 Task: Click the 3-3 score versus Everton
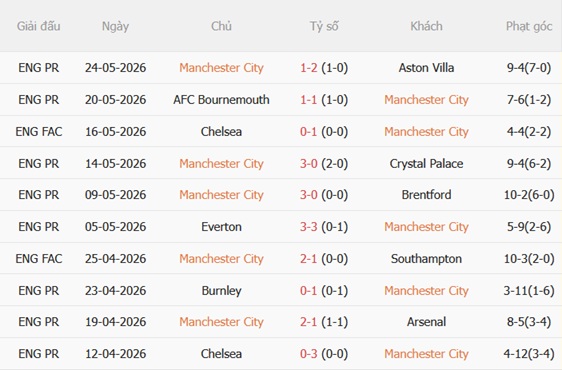point(308,227)
